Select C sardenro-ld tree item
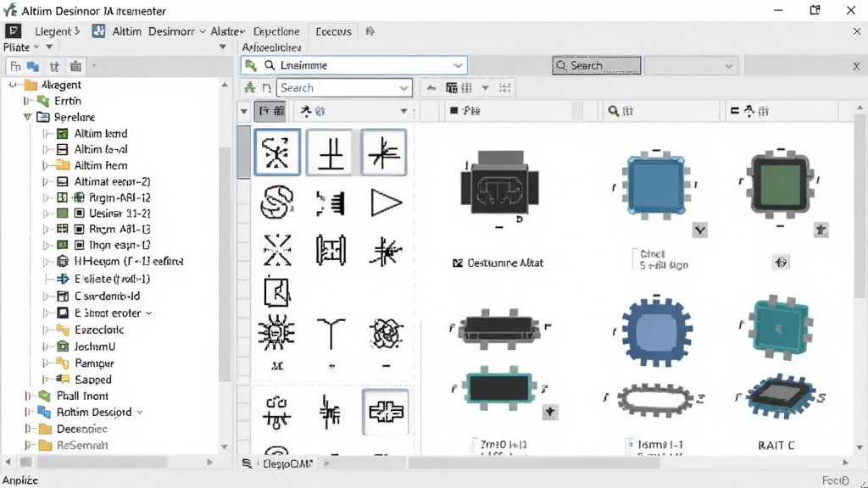Image resolution: width=868 pixels, height=488 pixels. tap(107, 296)
